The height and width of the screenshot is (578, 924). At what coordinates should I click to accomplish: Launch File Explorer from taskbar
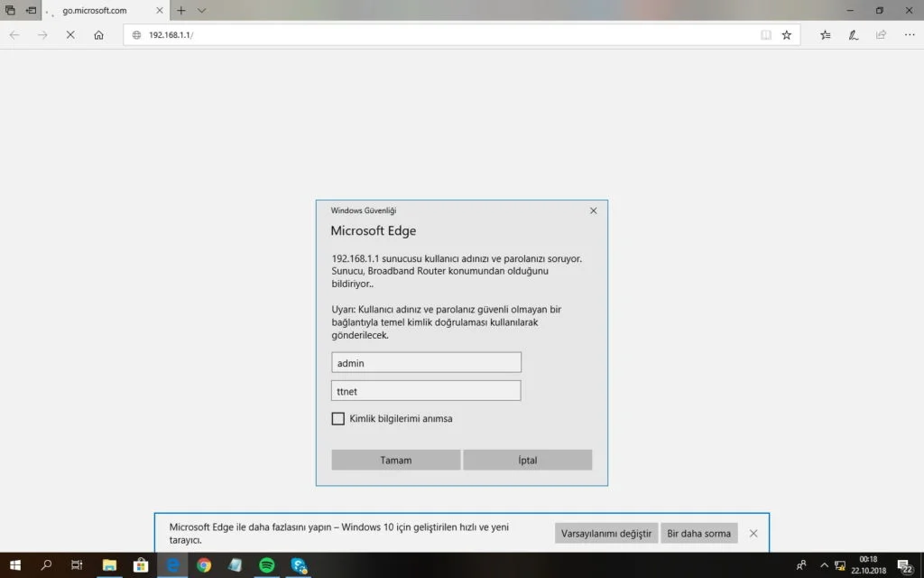tap(109, 565)
